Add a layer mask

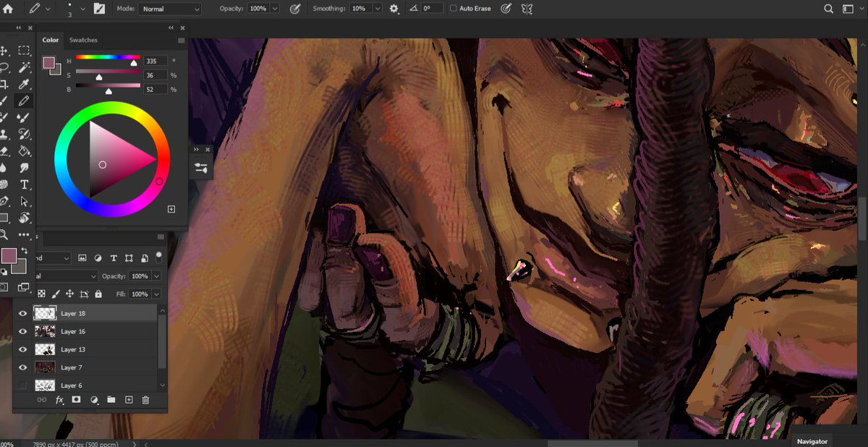[76, 399]
